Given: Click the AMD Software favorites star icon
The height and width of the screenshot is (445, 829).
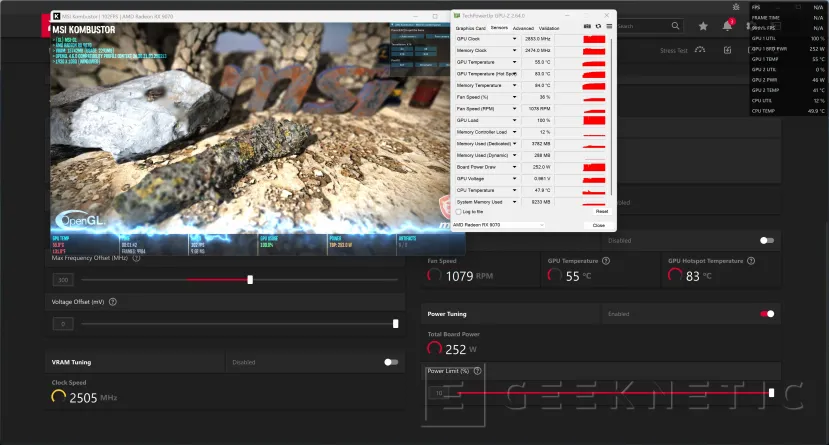Looking at the screenshot, I should click(703, 26).
